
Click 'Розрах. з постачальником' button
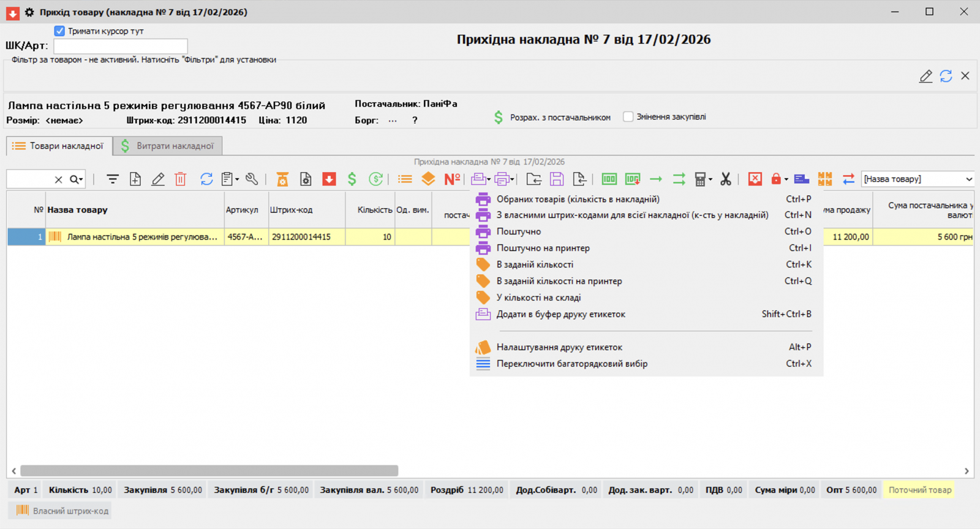pos(553,117)
